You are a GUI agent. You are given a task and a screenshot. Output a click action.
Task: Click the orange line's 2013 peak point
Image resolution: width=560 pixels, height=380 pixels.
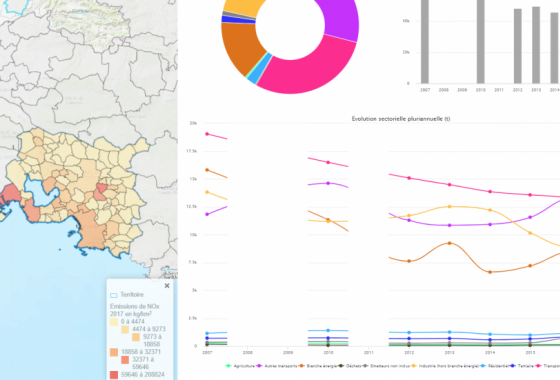tap(450, 243)
